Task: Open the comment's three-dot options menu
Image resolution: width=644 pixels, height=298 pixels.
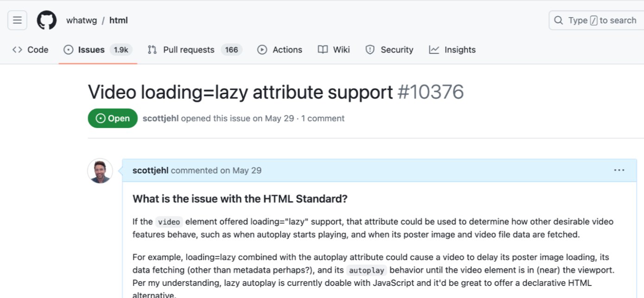Action: pos(619,170)
